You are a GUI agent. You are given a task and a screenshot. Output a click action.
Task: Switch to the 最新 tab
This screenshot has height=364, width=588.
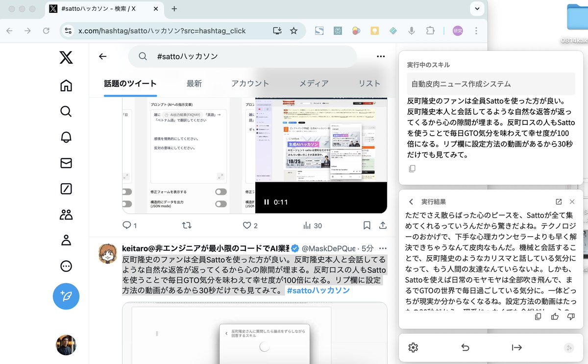click(194, 83)
